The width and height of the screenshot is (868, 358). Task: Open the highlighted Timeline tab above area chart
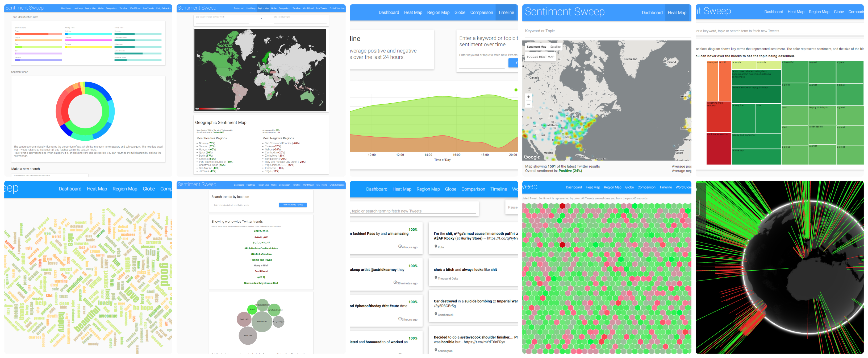click(x=506, y=13)
